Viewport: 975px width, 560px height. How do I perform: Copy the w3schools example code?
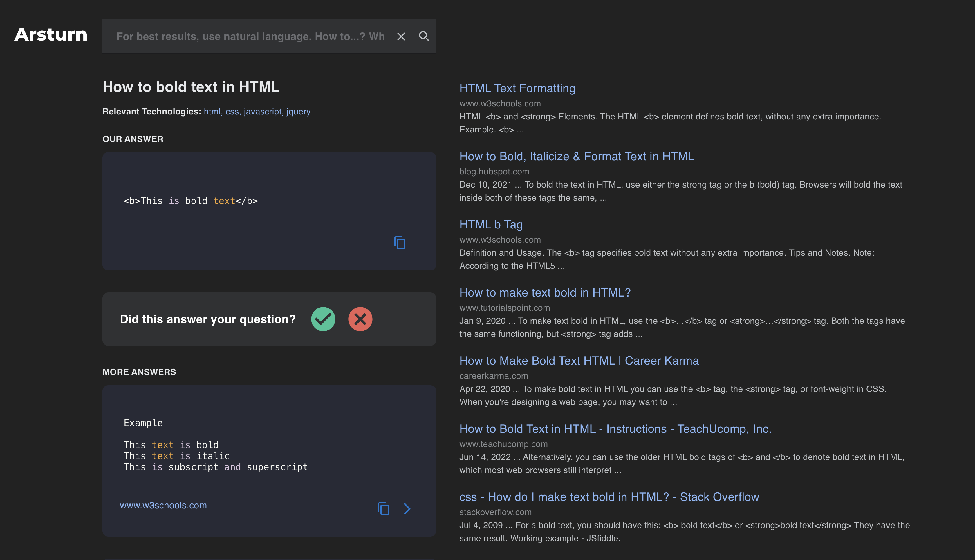point(383,508)
